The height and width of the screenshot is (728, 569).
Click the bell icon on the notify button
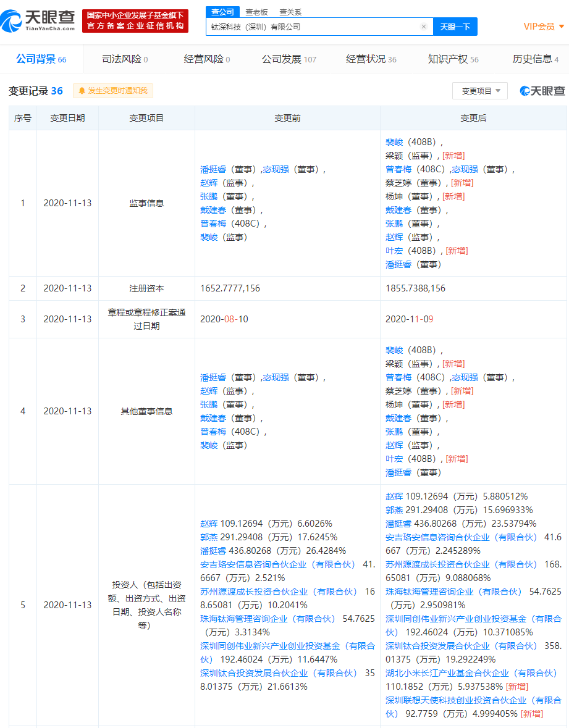82,91
